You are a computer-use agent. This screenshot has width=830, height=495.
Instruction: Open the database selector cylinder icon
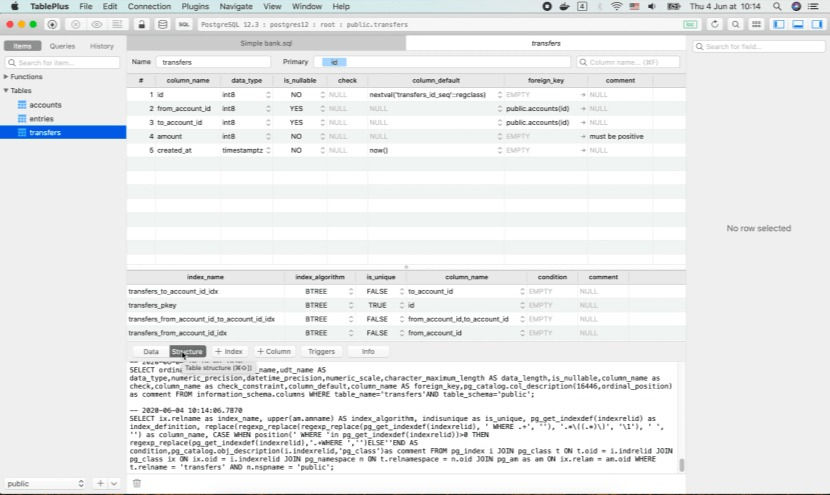point(163,24)
